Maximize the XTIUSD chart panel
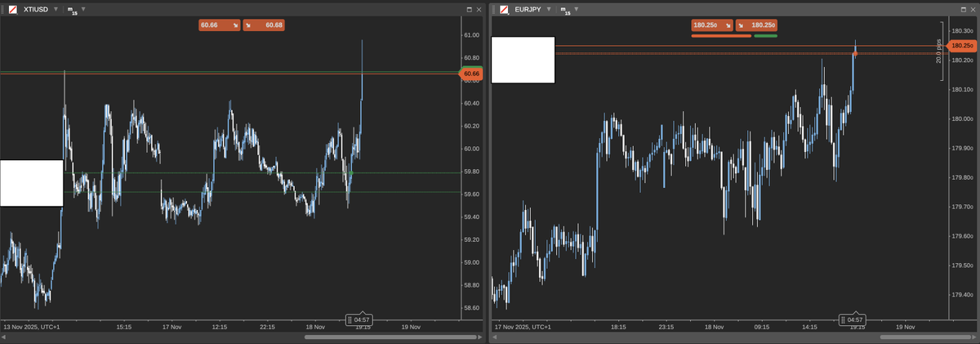 [x=470, y=9]
